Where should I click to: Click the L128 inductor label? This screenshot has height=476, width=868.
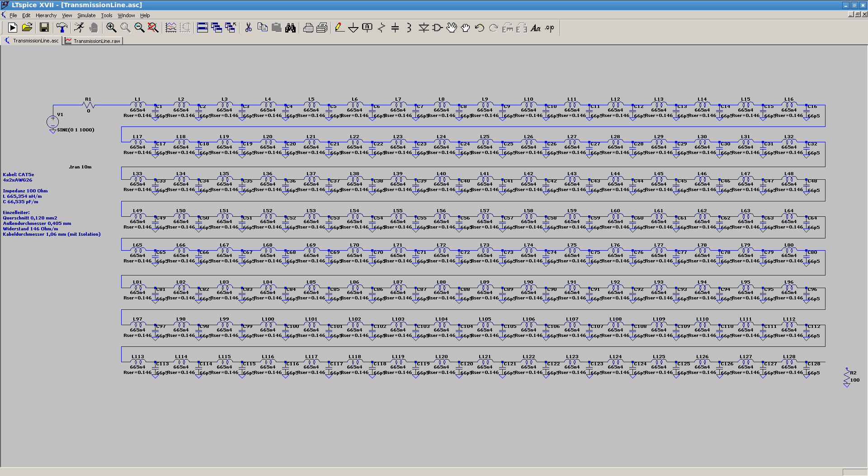tap(789, 356)
